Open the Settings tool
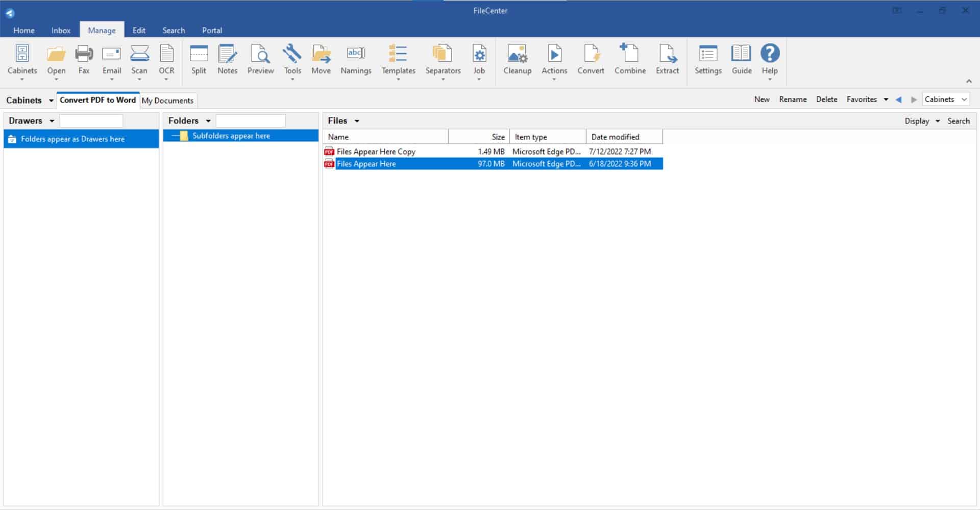This screenshot has width=980, height=510. pos(708,60)
